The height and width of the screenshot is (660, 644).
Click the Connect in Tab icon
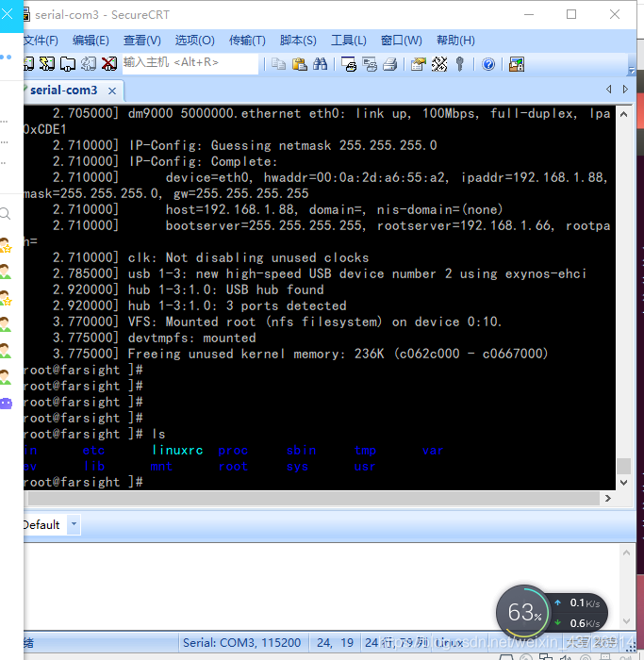(x=67, y=64)
